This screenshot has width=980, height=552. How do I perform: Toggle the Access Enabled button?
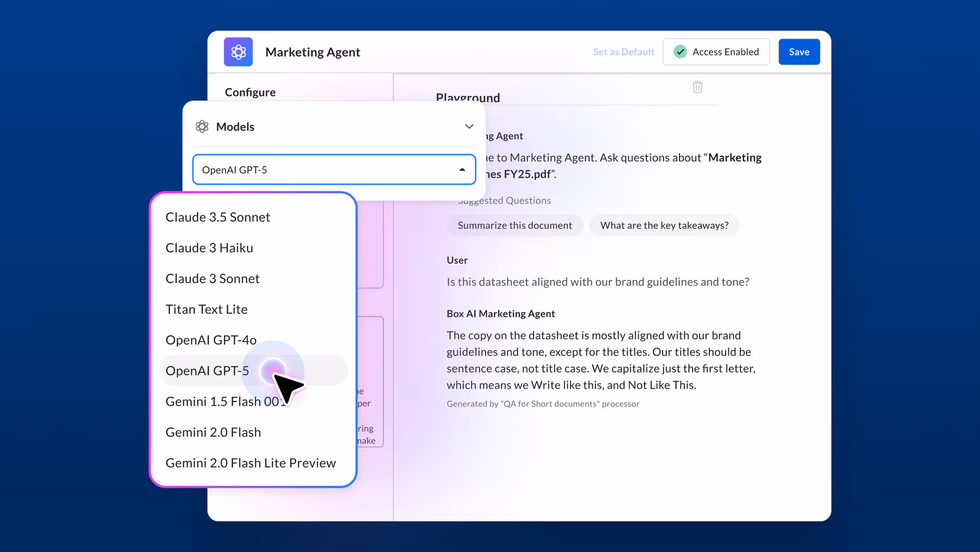click(716, 52)
